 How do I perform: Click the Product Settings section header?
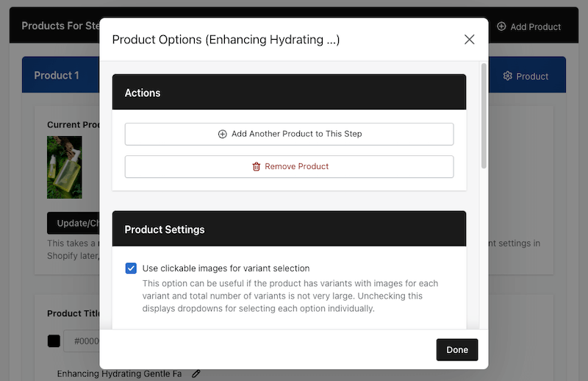289,229
